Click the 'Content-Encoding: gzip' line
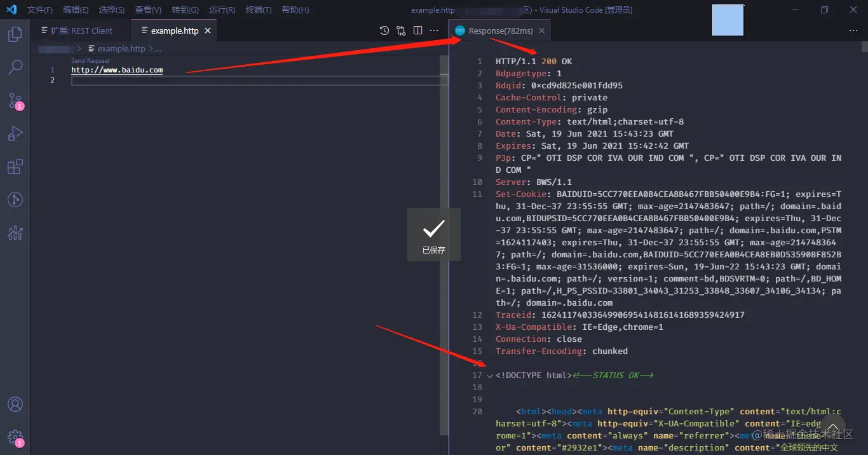This screenshot has height=455, width=868. [x=552, y=110]
